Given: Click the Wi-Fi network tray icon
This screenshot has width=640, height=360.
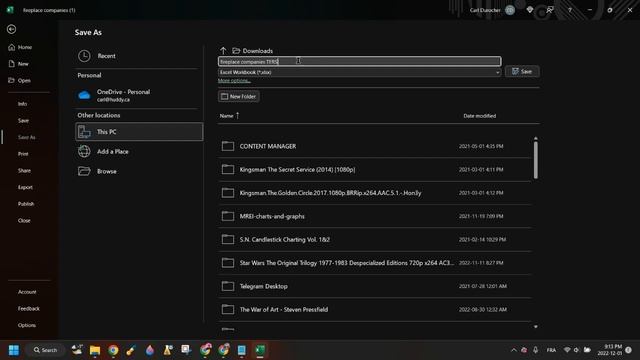Looking at the screenshot, I should (567, 350).
